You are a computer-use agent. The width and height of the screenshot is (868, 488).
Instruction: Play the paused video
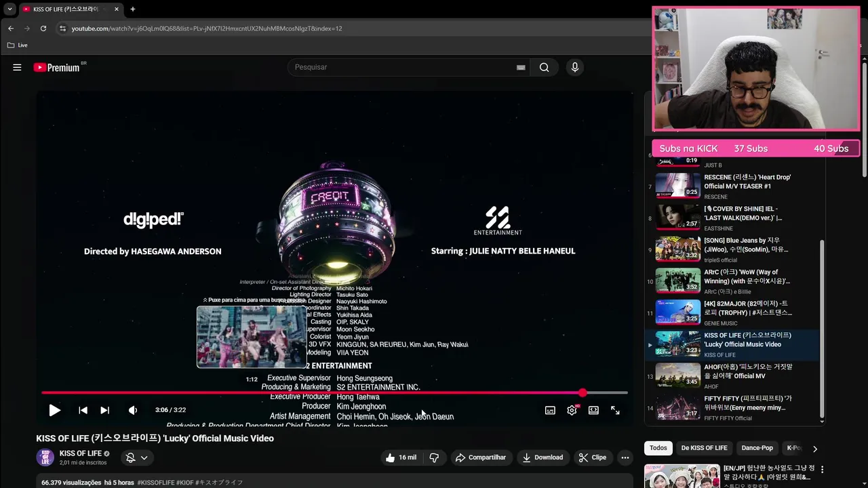coord(54,410)
